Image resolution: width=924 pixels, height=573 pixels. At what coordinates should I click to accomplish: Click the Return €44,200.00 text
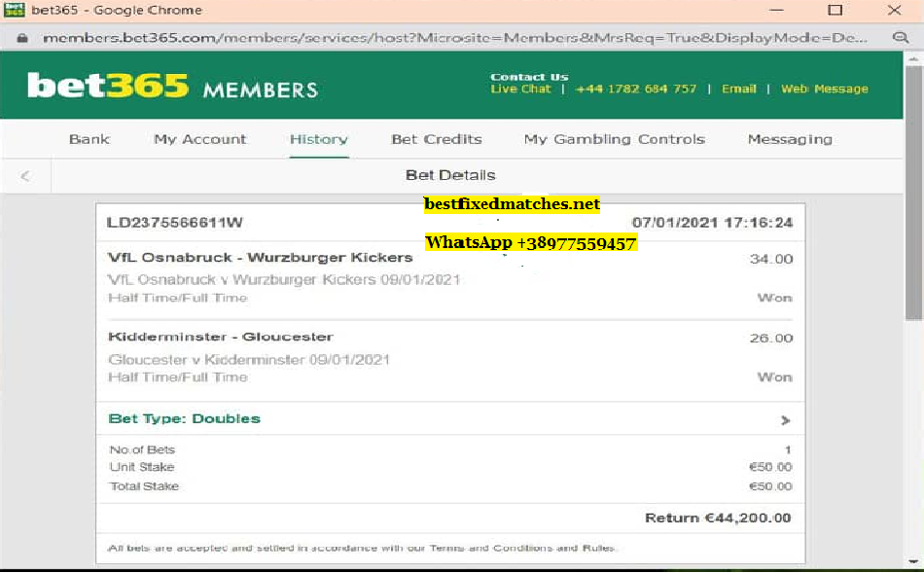(x=718, y=519)
